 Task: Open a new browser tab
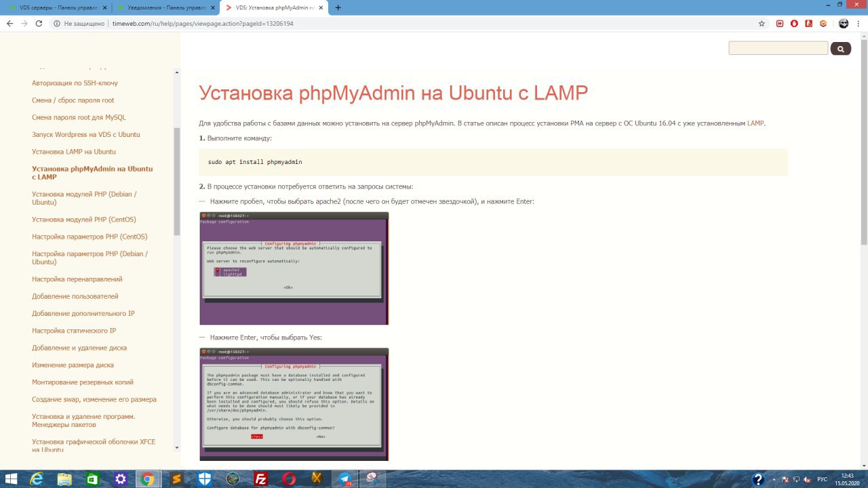coord(338,7)
